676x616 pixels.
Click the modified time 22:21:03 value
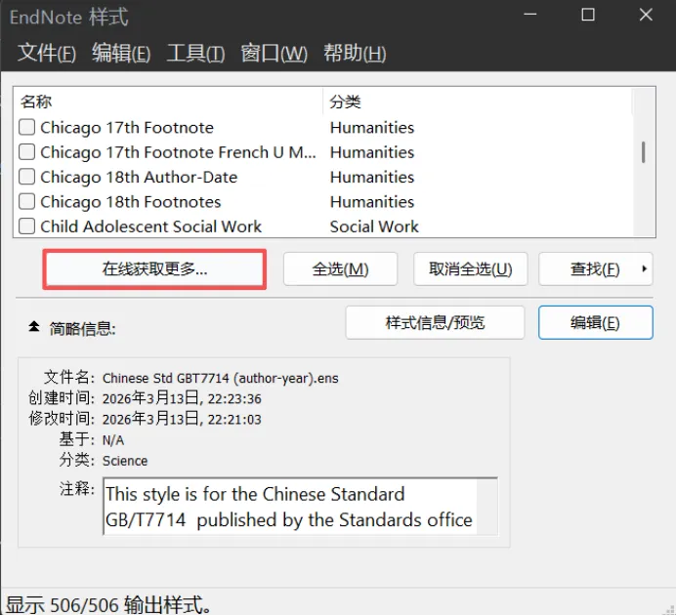point(182,420)
